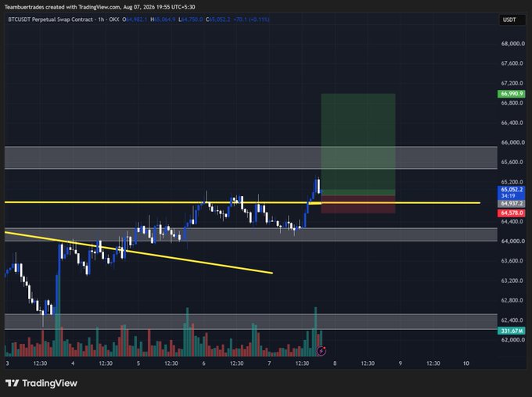Click the 63,200.0 price axis label
Viewport: 532px width, 397px height.
(x=512, y=281)
